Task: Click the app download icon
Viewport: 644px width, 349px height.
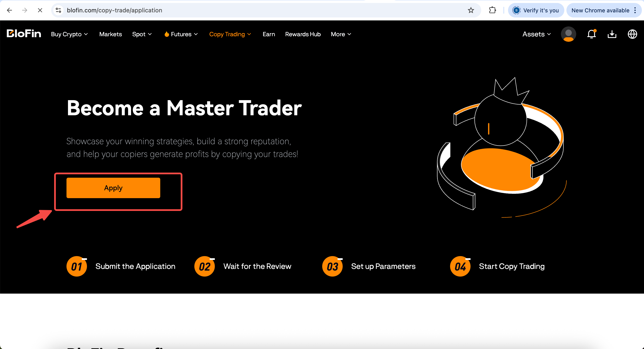Action: tap(612, 34)
